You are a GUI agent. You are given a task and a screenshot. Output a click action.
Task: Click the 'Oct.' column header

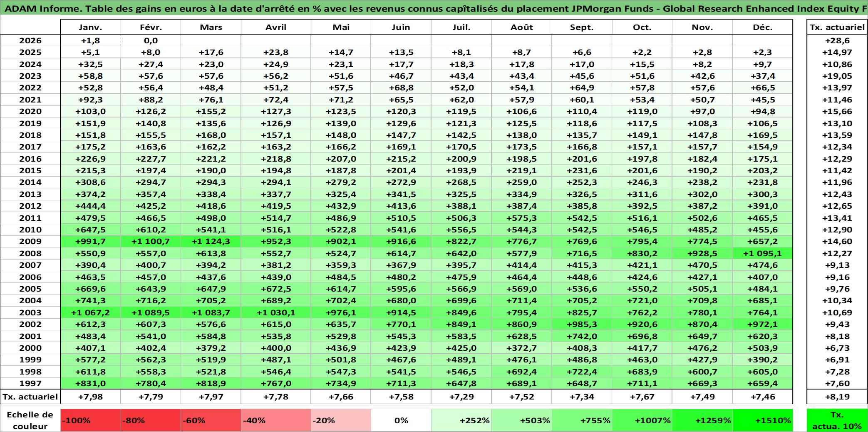click(642, 27)
